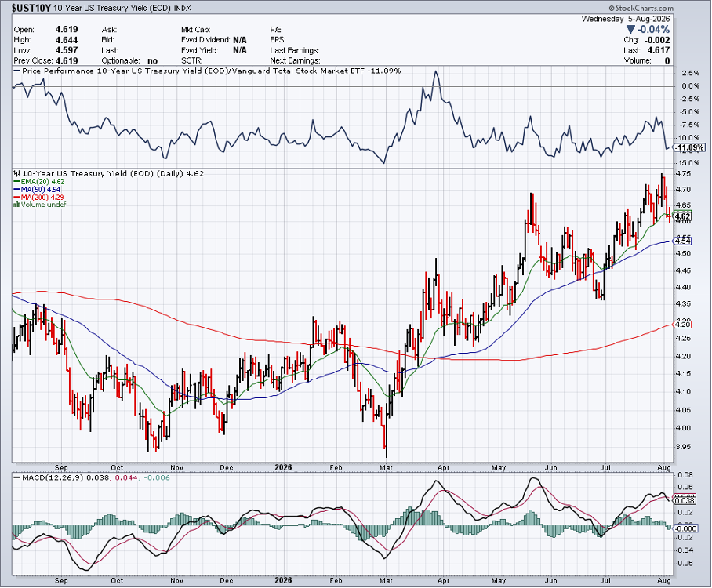Click the 2.5% label on performance axis
The height and width of the screenshot is (588, 712).
point(691,73)
